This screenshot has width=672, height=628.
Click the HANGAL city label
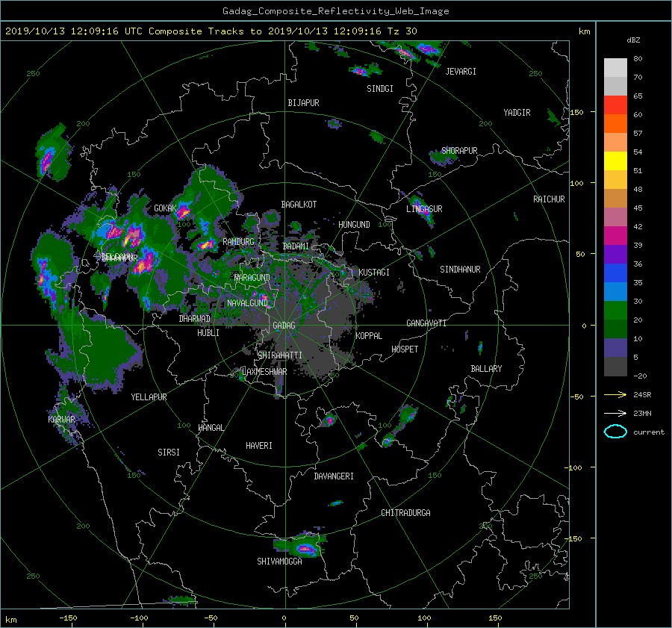pos(211,428)
